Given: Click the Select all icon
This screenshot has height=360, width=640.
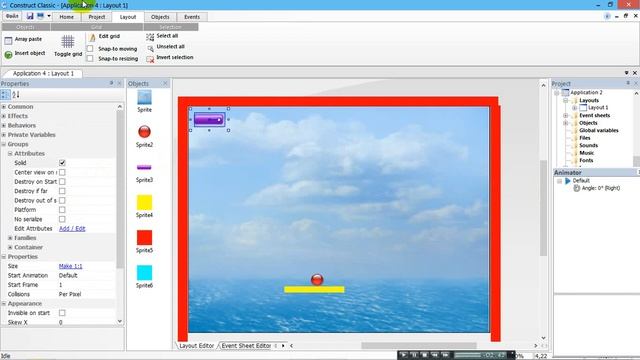Looking at the screenshot, I should click(x=150, y=37).
